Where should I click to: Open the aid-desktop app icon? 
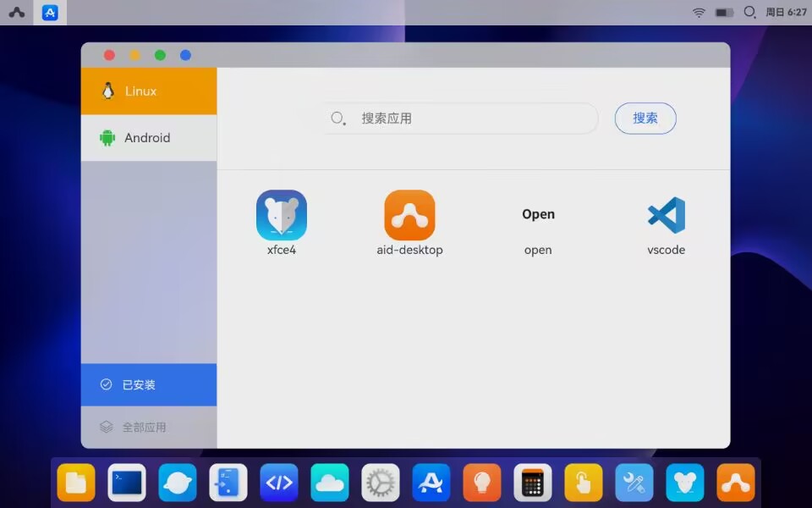click(x=409, y=214)
